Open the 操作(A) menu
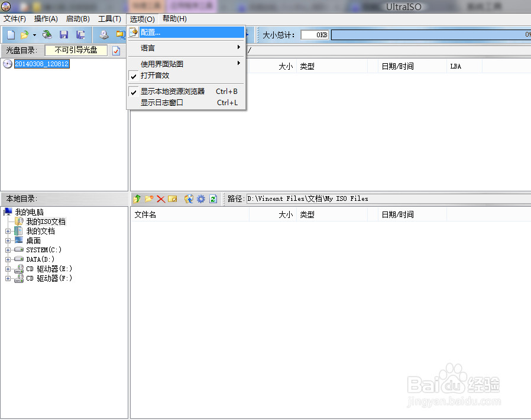Screen dimensions: 531x420 coord(46,19)
